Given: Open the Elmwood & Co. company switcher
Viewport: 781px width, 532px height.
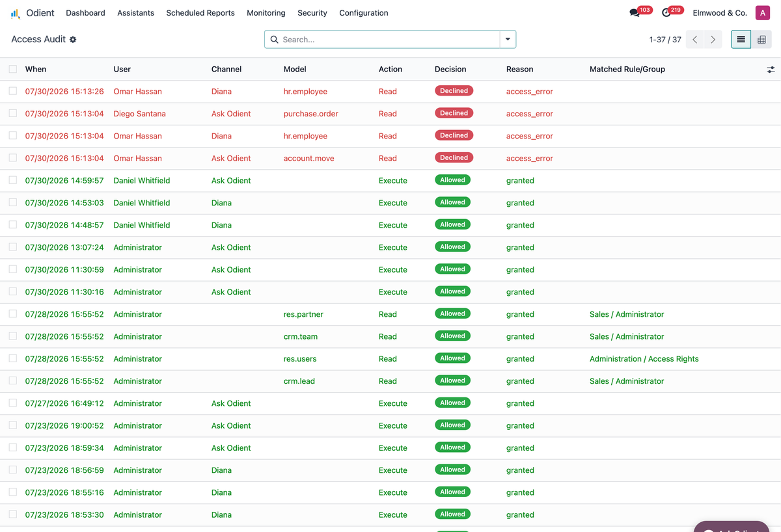Looking at the screenshot, I should click(x=719, y=13).
